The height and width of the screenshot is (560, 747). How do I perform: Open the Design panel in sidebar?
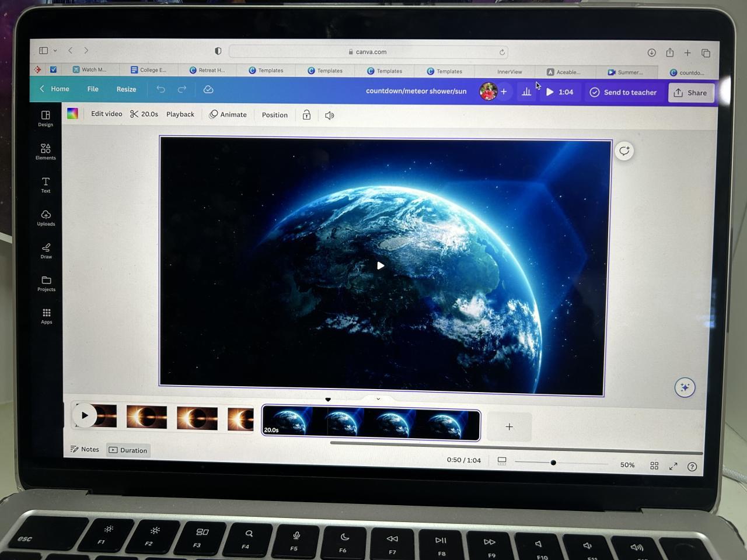(x=46, y=118)
